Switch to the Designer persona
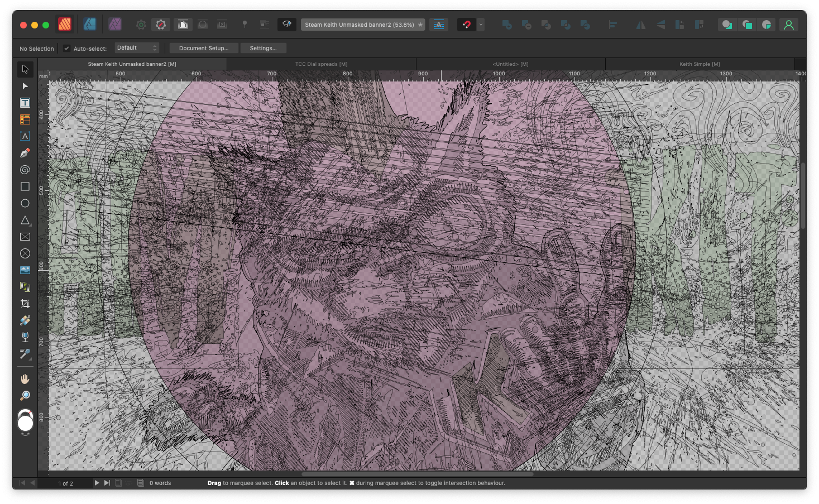 click(90, 25)
